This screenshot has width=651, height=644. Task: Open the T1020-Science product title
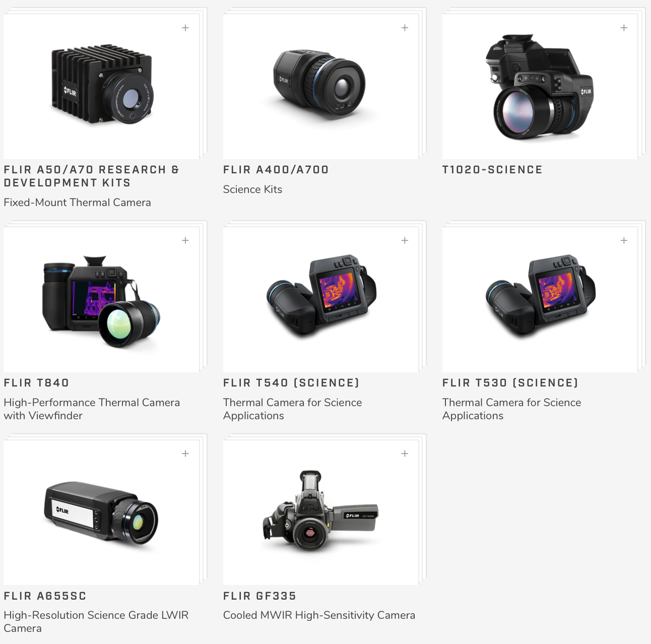click(x=492, y=170)
